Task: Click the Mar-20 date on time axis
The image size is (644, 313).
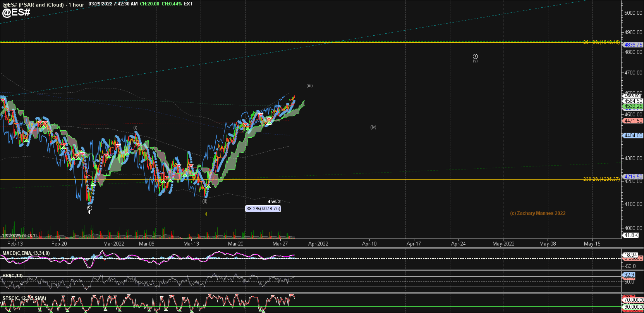Action: pos(236,244)
